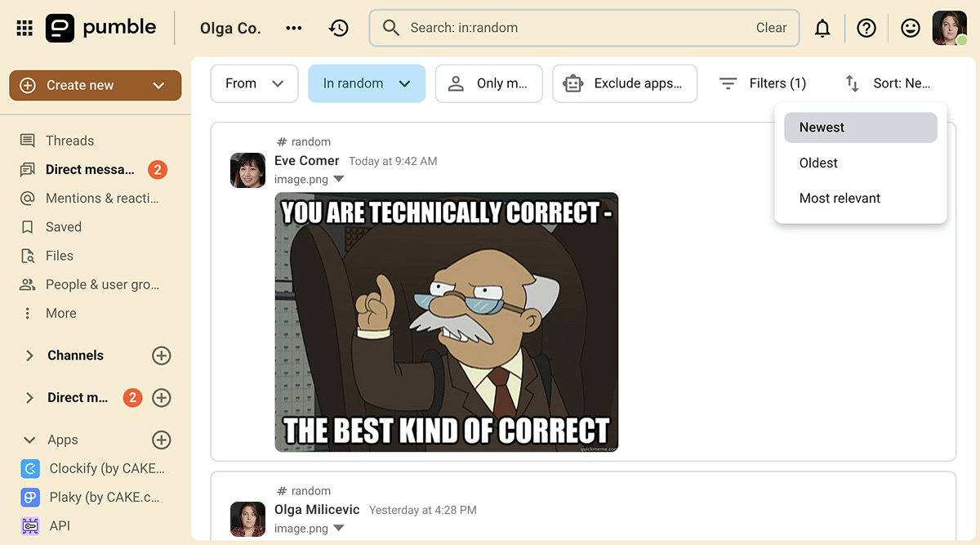Open the Plaky app
980x545 pixels.
coord(104,497)
